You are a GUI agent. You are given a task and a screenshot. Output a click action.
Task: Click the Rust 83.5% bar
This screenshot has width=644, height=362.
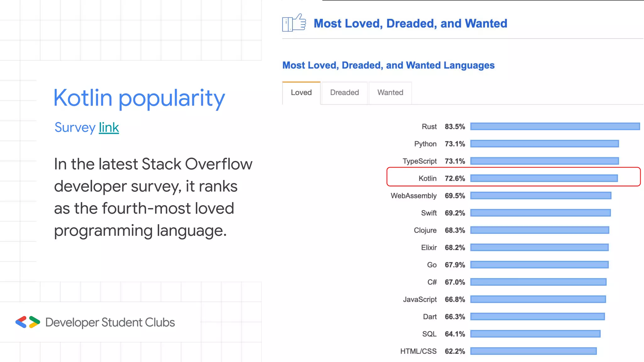tap(555, 126)
